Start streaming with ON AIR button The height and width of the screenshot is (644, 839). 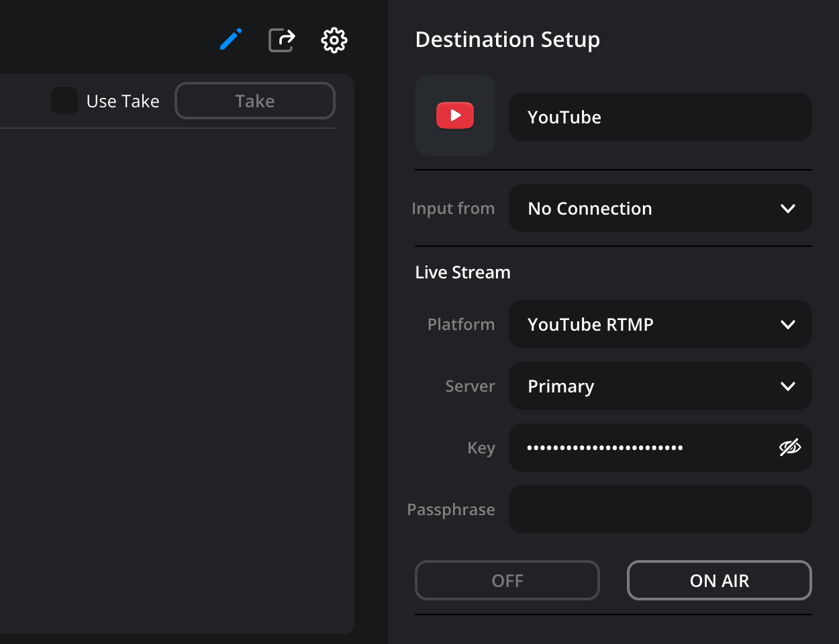point(720,580)
